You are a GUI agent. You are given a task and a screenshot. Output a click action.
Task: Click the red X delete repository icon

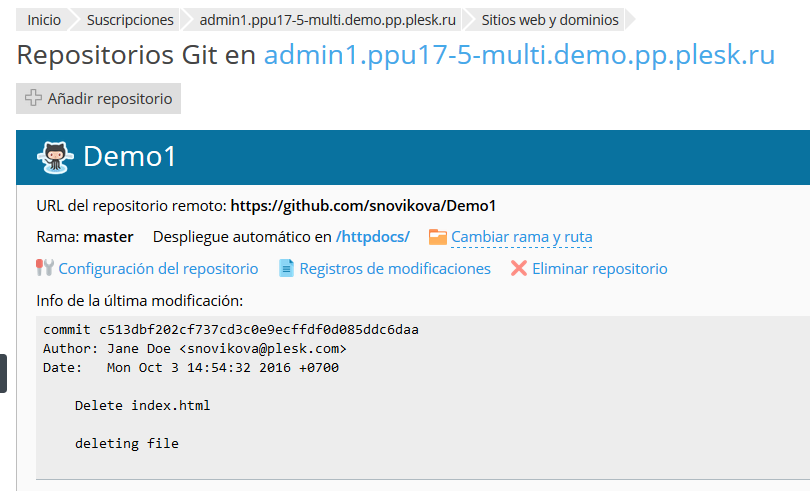[x=519, y=268]
